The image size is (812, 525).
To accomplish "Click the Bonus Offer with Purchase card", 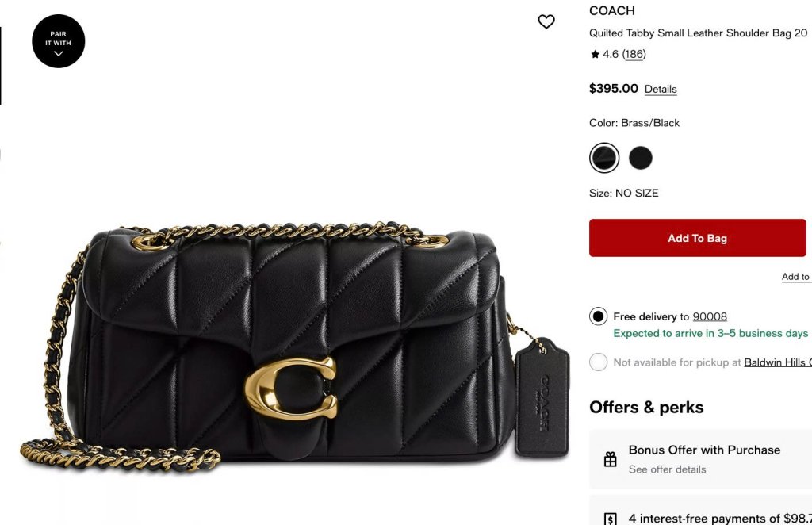I will pyautogui.click(x=700, y=458).
